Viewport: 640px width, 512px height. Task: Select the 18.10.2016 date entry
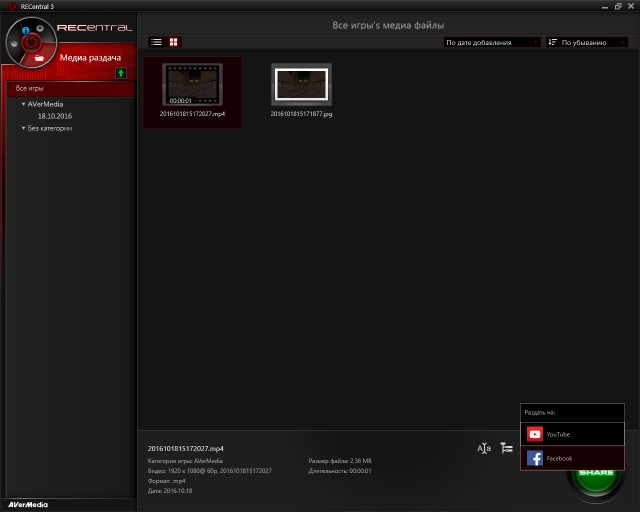(55, 116)
